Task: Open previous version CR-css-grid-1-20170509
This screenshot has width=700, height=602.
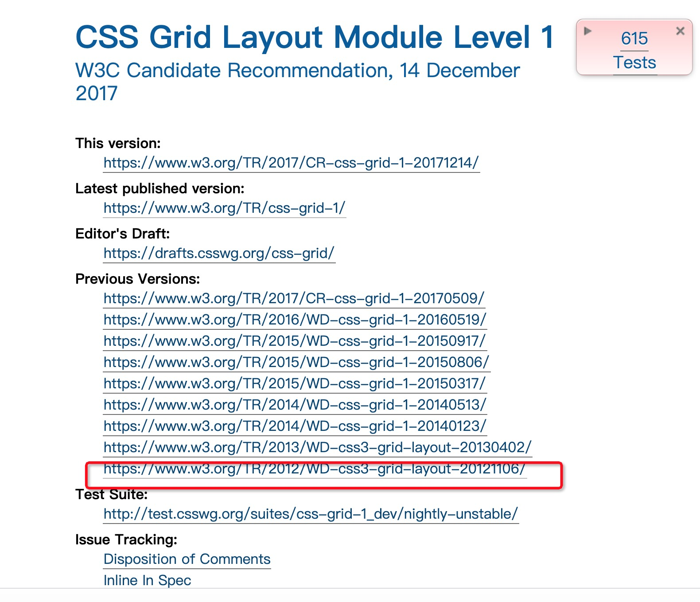Action: click(294, 298)
